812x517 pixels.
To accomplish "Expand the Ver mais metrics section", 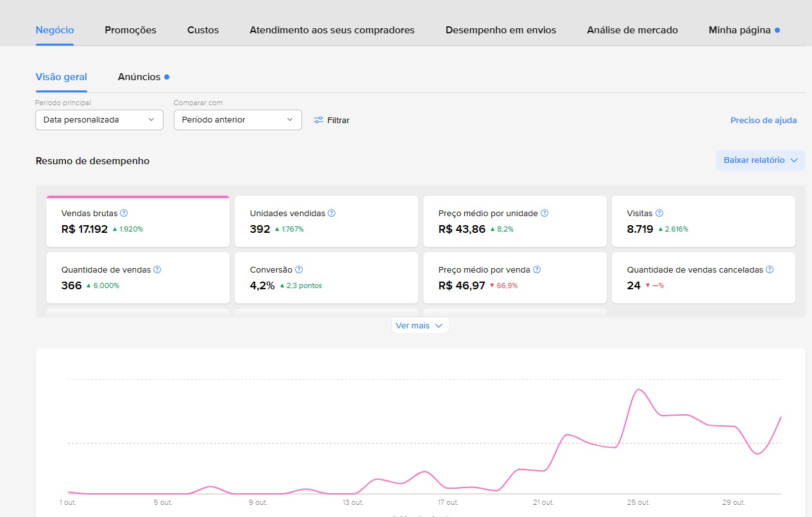I will 419,325.
